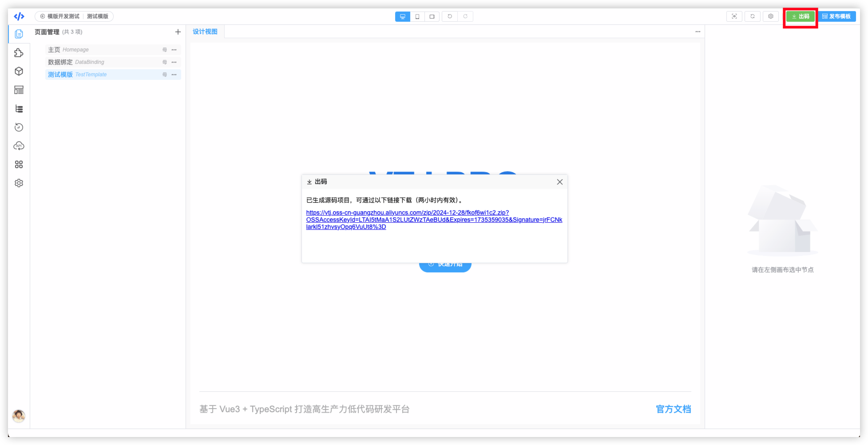Click the 官方文档 link

point(673,409)
